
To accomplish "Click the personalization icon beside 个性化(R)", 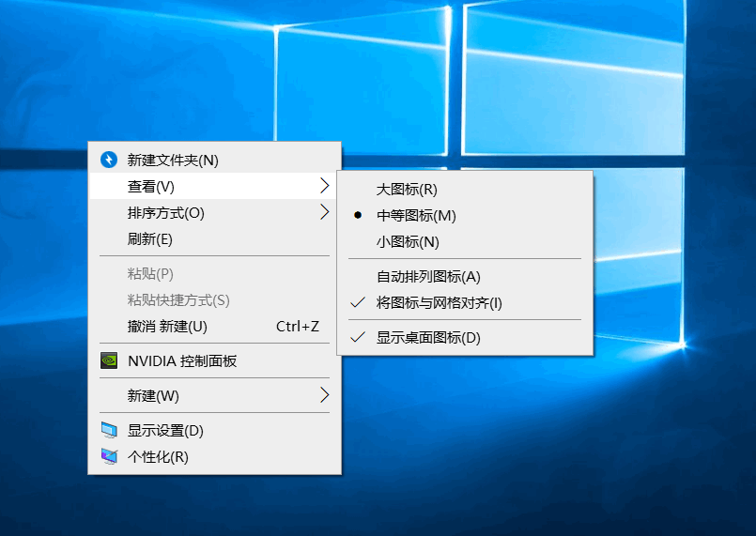I will pyautogui.click(x=109, y=456).
